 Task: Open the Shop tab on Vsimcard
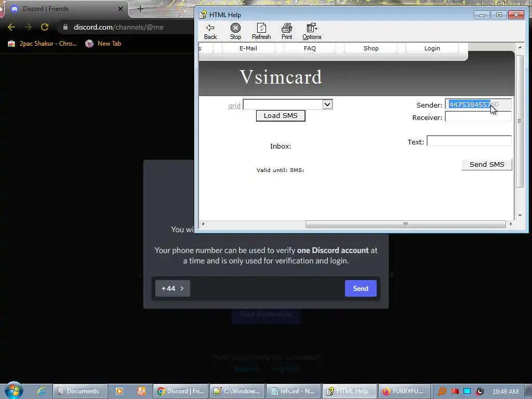pos(371,48)
